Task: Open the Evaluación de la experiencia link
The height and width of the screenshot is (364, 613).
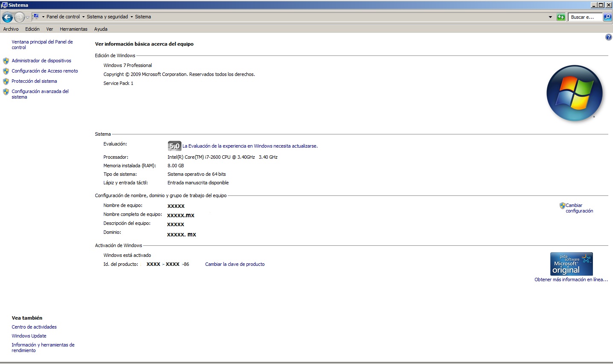Action: pyautogui.click(x=250, y=146)
